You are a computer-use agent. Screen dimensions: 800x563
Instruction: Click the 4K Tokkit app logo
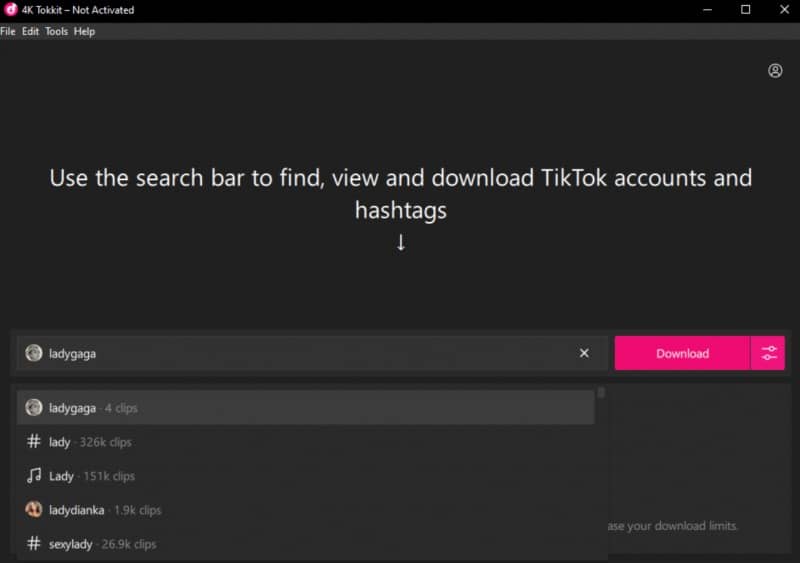pos(10,10)
